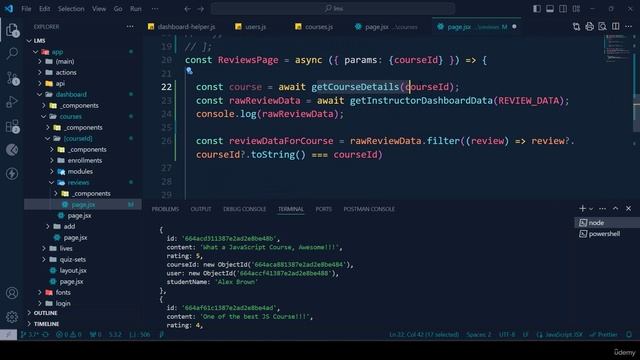Open the File menu
The width and height of the screenshot is (640, 360).
(26, 9)
